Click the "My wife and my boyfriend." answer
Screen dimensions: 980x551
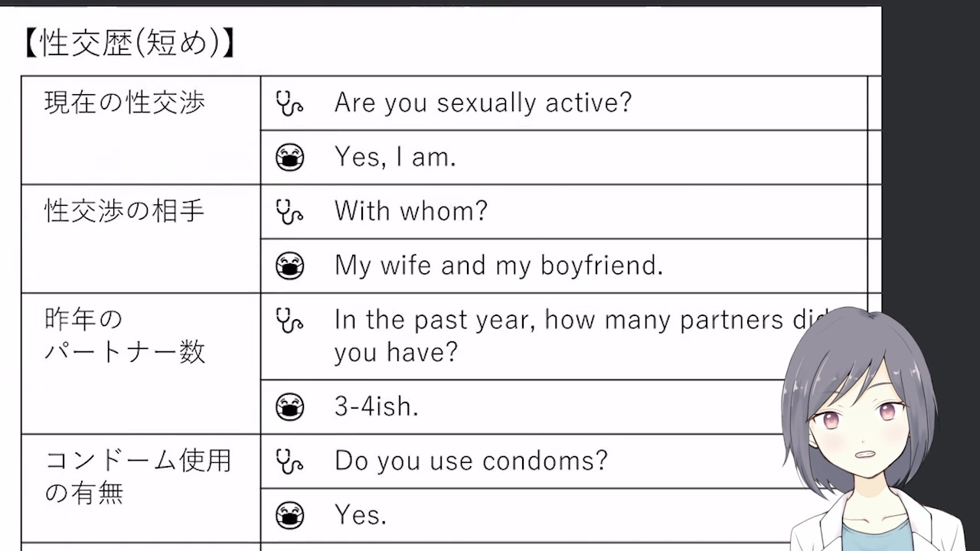pos(498,266)
